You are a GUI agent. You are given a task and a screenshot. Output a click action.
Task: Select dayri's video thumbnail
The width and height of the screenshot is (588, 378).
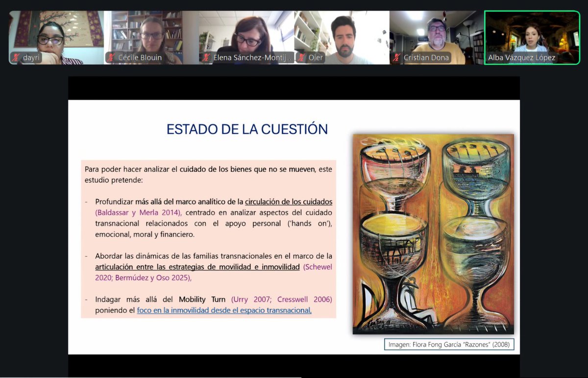[56, 38]
